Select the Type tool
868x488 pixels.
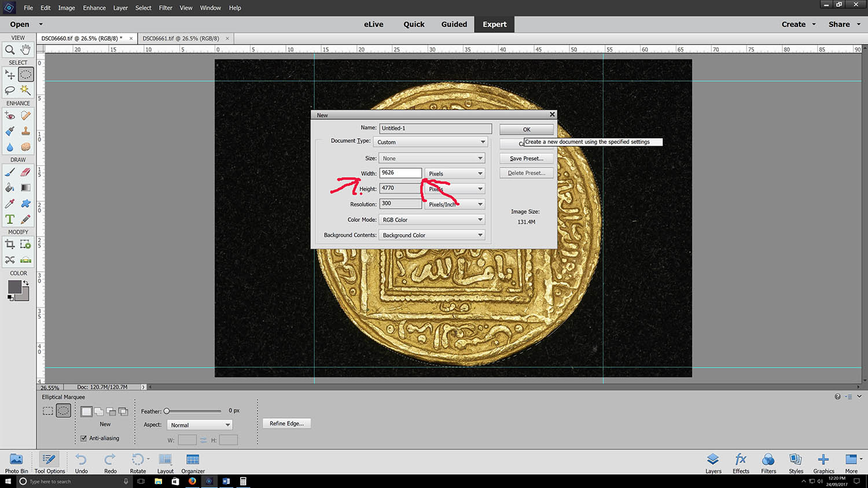(x=10, y=219)
